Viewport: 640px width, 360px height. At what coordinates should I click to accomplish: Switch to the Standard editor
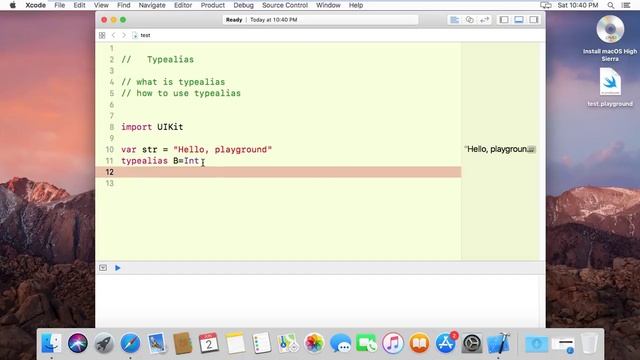tap(454, 20)
